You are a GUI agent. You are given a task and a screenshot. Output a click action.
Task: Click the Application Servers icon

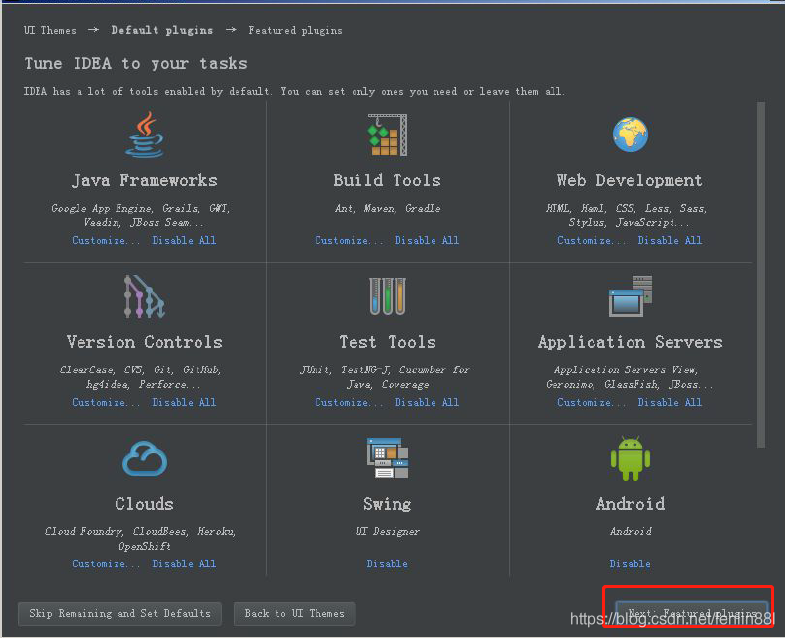(x=630, y=296)
